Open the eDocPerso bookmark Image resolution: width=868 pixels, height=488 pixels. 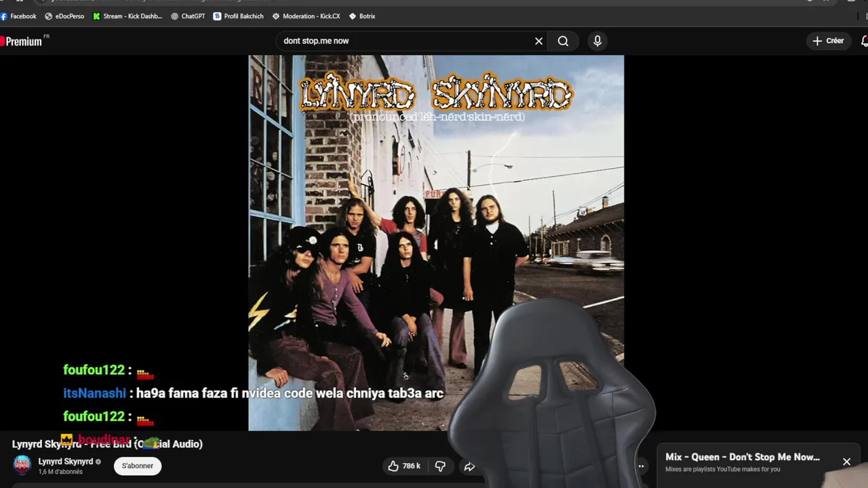point(64,16)
